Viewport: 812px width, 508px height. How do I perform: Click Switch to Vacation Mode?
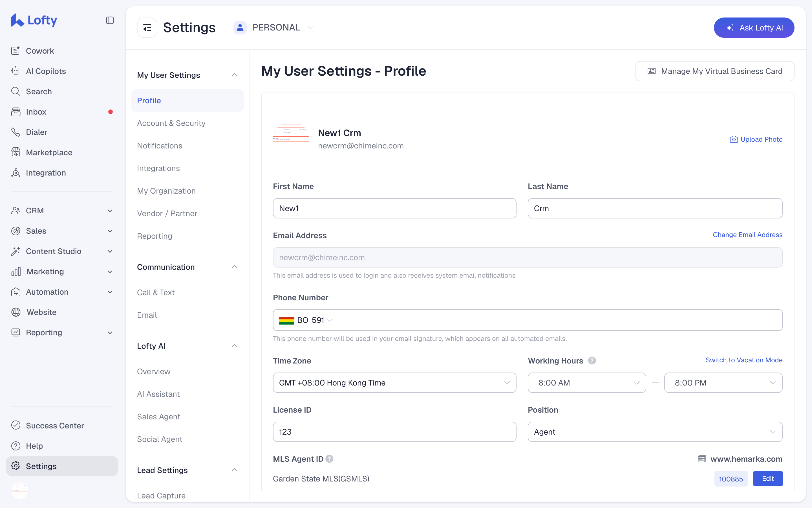click(744, 360)
